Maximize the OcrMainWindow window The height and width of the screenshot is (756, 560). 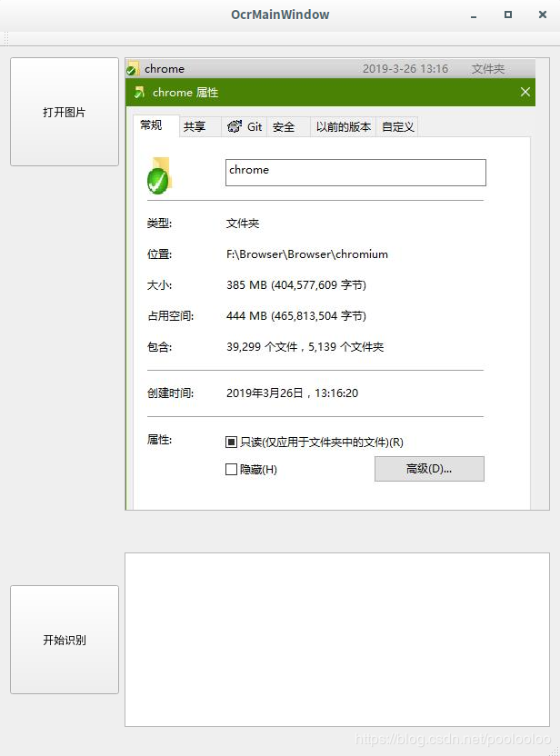[508, 15]
